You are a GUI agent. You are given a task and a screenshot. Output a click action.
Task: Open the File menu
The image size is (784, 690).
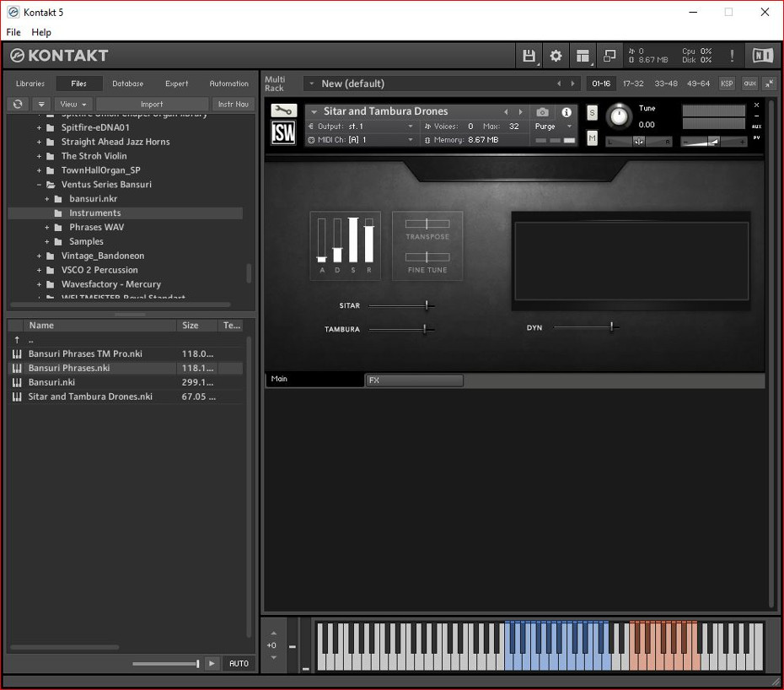[13, 32]
